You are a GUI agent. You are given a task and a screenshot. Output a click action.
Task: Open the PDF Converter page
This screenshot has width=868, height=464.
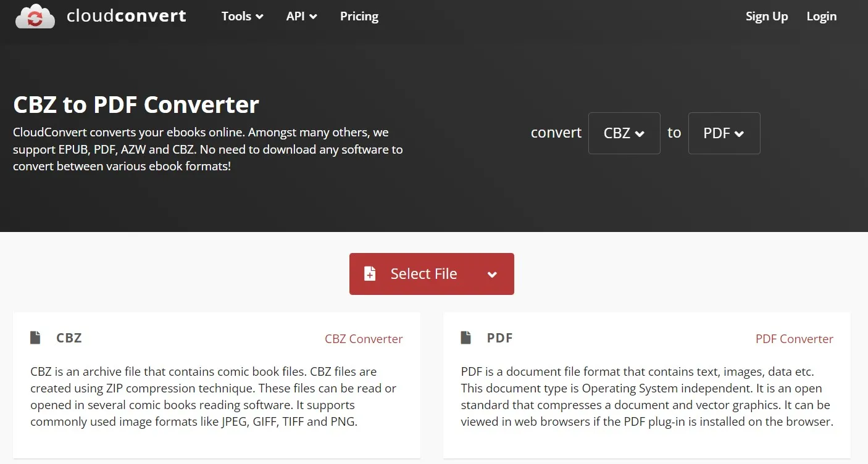(x=795, y=339)
